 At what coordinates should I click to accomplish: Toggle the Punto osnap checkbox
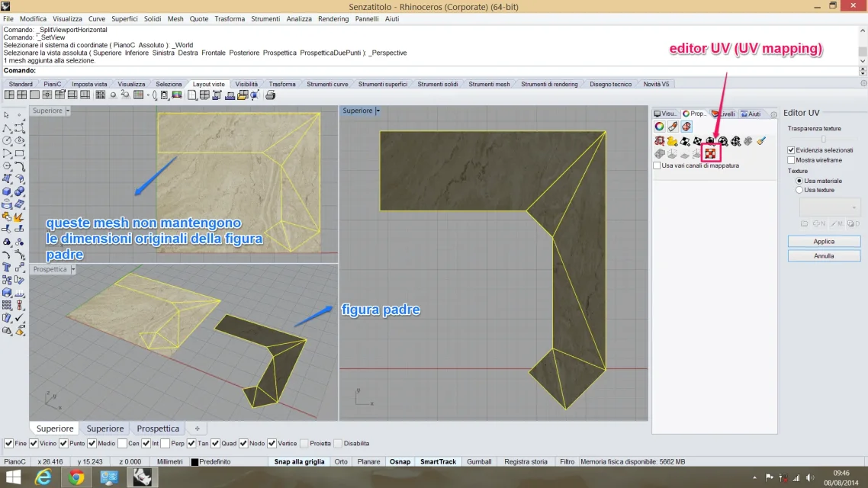click(x=63, y=443)
